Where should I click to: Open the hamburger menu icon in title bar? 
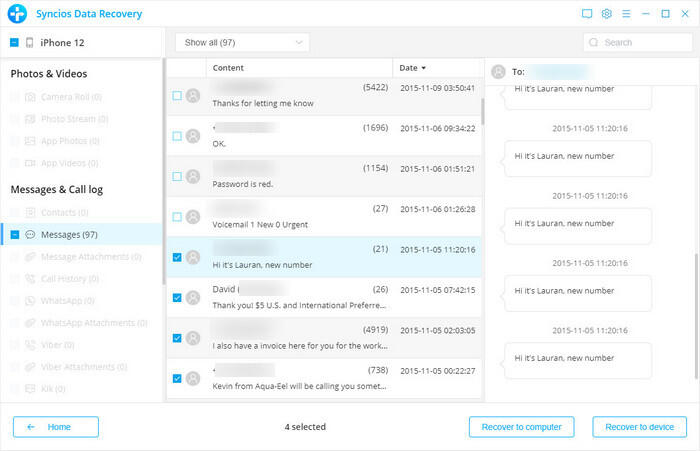click(626, 14)
